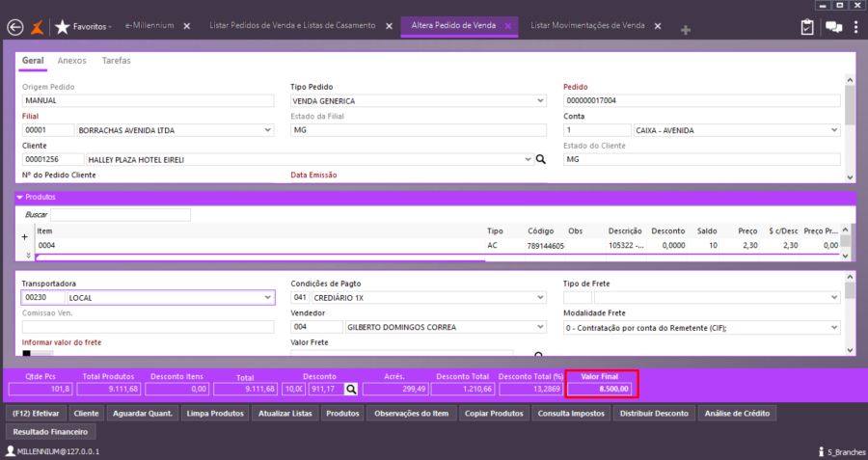Click the Buscar product search field
The height and width of the screenshot is (460, 868).
121,214
